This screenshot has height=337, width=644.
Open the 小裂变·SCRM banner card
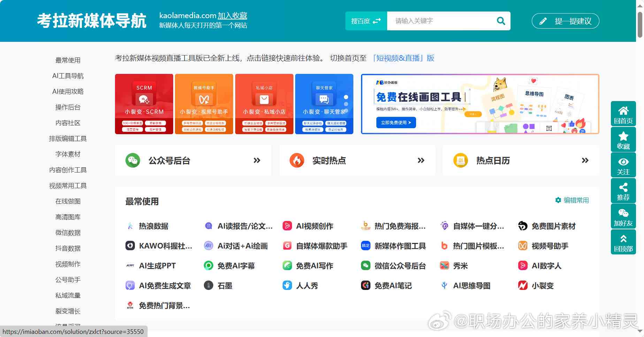coord(144,104)
